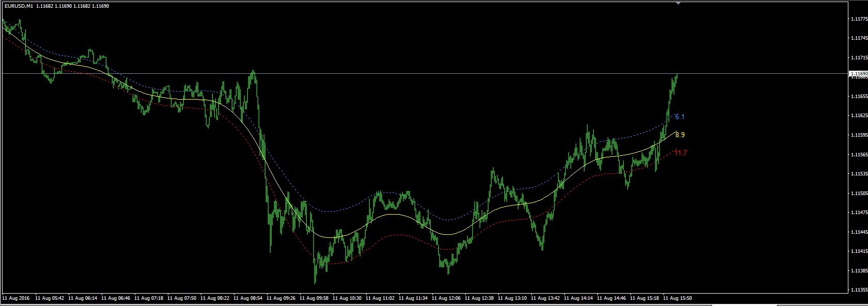The width and height of the screenshot is (868, 306).
Task: Click the 1.11475 price scale label
Action: (x=858, y=213)
